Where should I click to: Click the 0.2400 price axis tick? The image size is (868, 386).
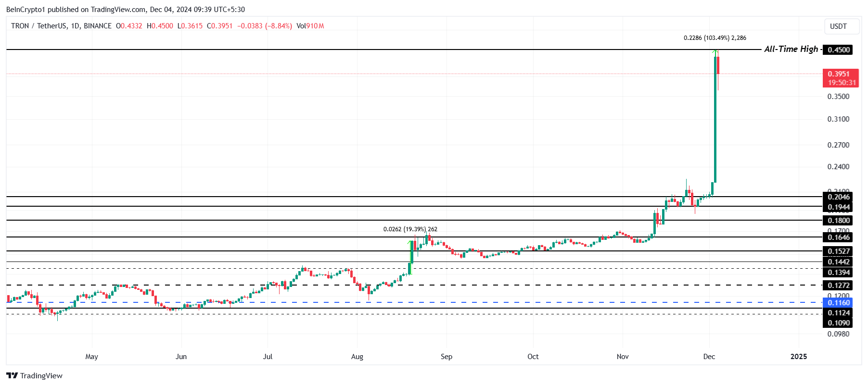839,167
